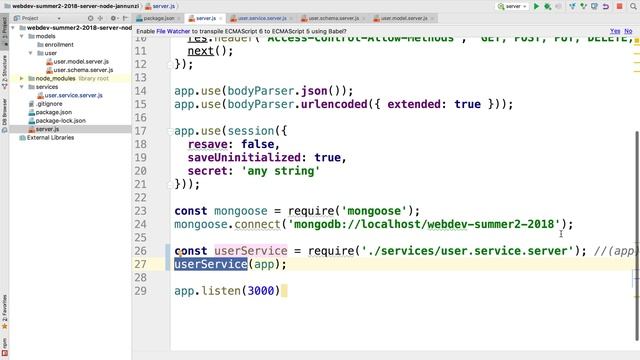640x360 pixels.
Task: Open the Structure tool window
Action: pos(4,72)
